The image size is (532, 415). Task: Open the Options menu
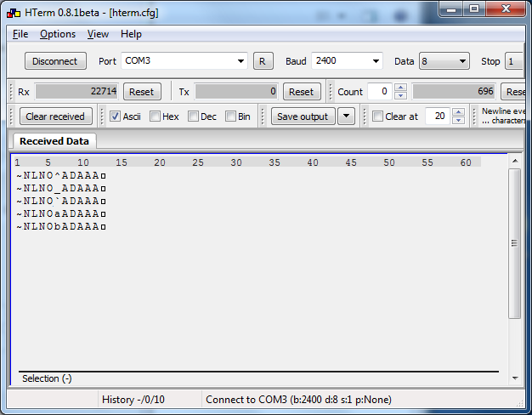[58, 34]
